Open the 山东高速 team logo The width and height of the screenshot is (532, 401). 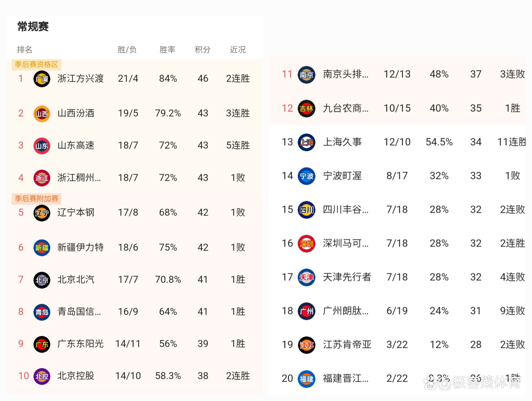[x=42, y=146]
